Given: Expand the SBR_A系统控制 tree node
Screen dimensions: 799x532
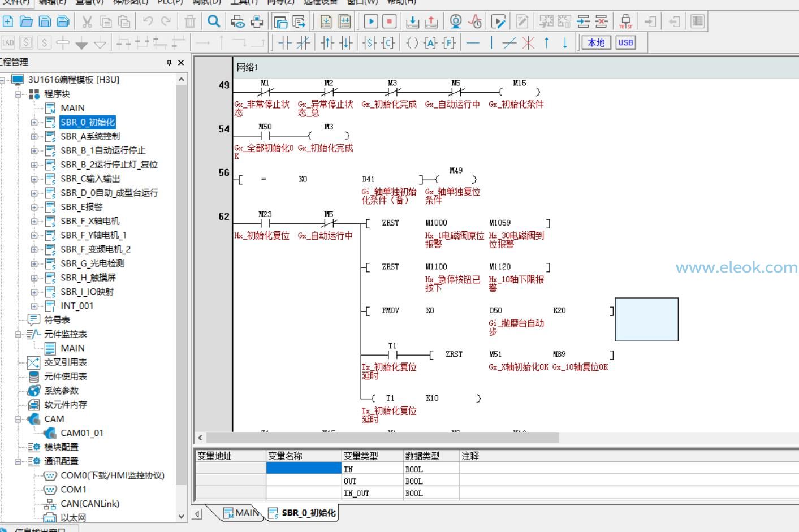Looking at the screenshot, I should point(34,136).
